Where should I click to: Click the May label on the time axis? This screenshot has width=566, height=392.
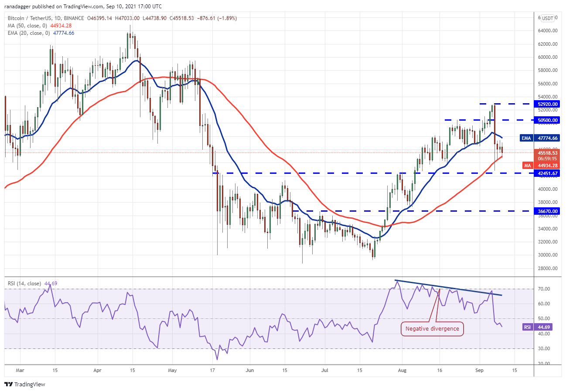coord(172,371)
